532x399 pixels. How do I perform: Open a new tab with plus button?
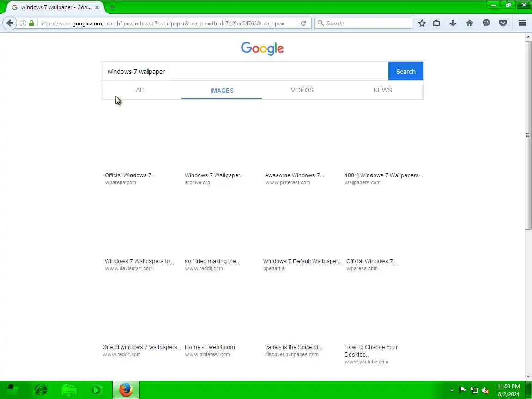point(112,7)
